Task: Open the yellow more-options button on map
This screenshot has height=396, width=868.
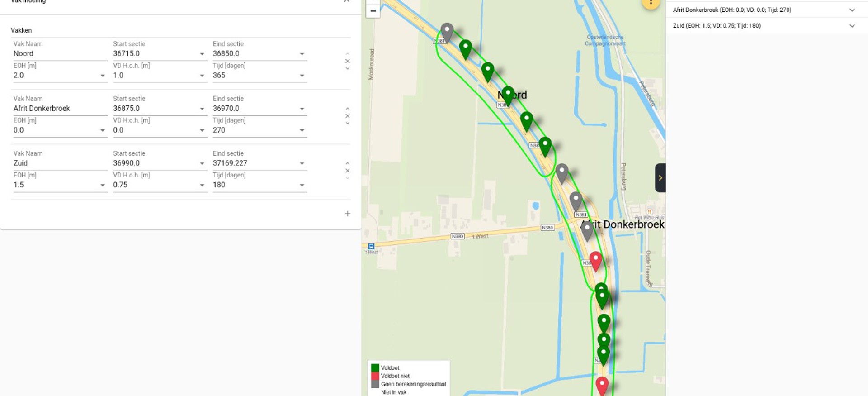Action: 651,4
